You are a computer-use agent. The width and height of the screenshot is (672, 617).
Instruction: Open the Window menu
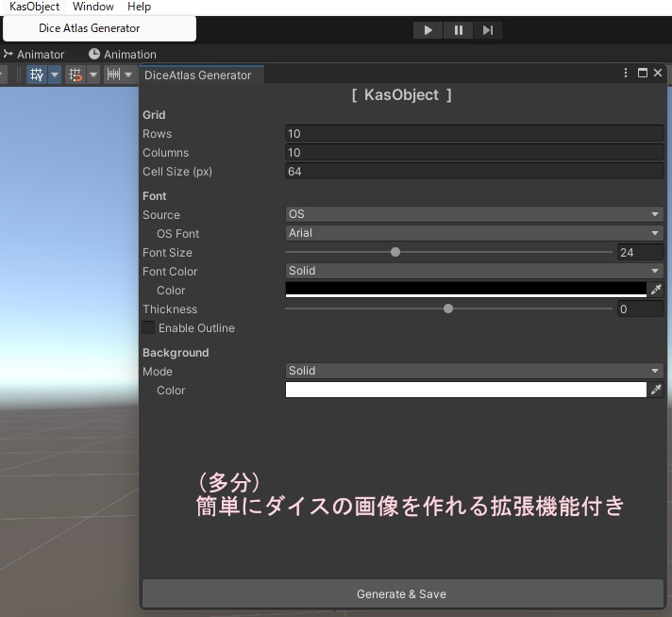pos(93,7)
